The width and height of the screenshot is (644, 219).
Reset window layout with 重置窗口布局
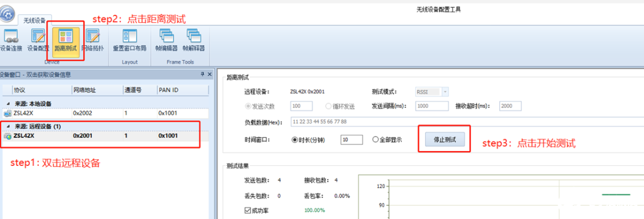coord(129,40)
